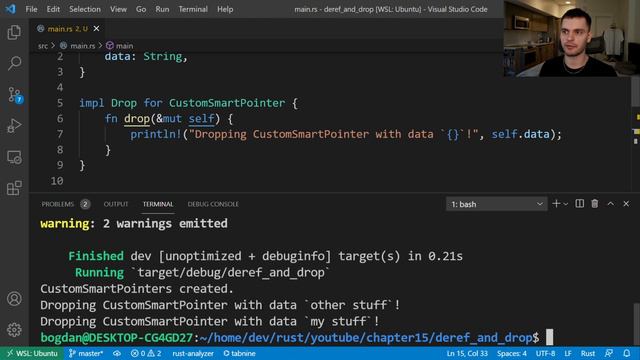Click 'CustomSmartPointers created.' terminal line
Image resolution: width=640 pixels, height=360 pixels.
pyautogui.click(x=137, y=289)
